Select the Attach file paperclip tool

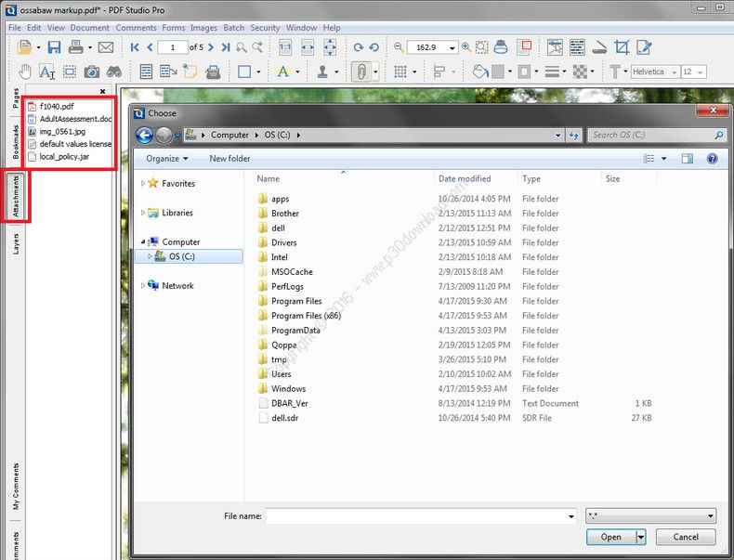pyautogui.click(x=360, y=72)
